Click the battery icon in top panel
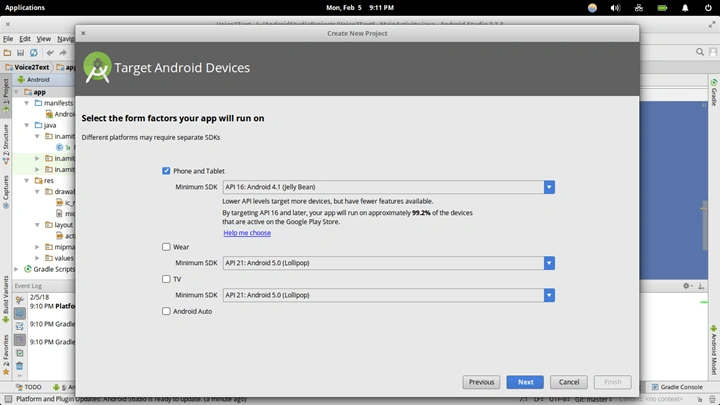 click(662, 8)
